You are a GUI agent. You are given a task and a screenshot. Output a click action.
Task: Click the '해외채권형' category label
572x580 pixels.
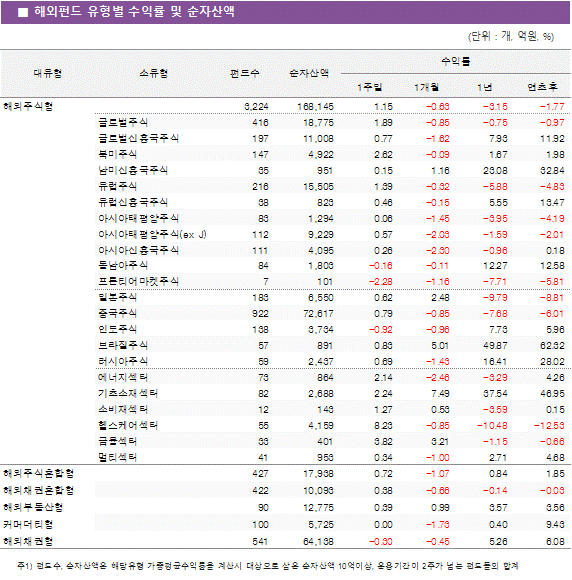[x=28, y=542]
